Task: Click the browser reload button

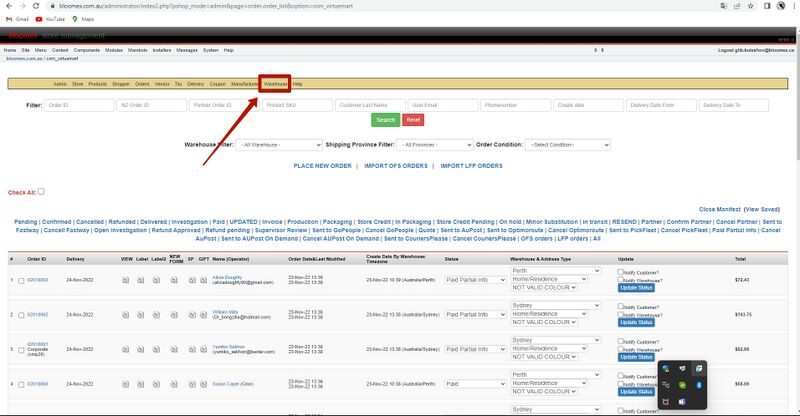Action: point(36,6)
